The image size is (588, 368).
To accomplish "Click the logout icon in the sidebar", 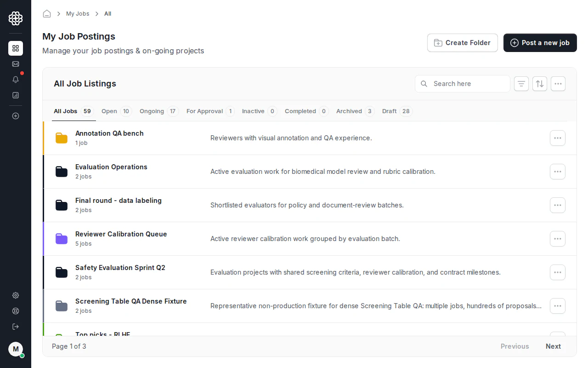I will [16, 327].
